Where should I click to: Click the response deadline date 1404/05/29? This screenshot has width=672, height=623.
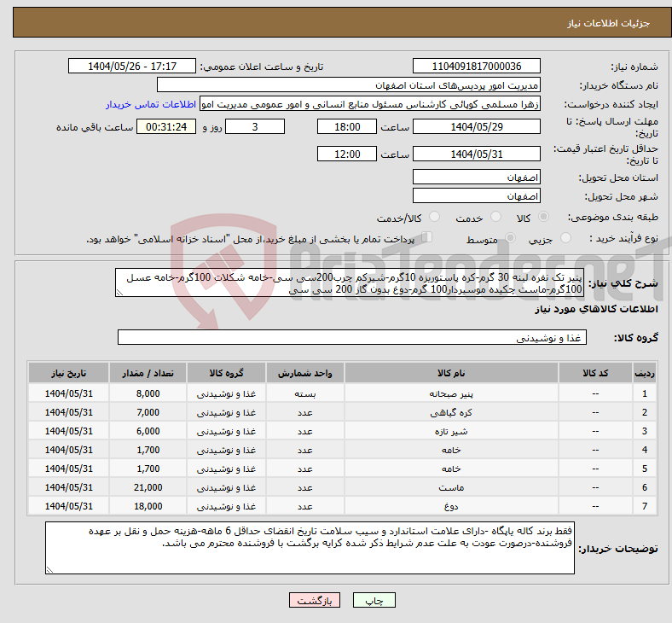pyautogui.click(x=476, y=126)
